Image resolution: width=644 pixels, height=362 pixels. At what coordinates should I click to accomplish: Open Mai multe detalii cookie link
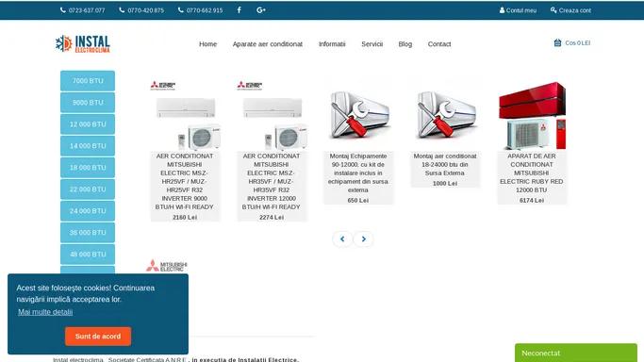45,312
